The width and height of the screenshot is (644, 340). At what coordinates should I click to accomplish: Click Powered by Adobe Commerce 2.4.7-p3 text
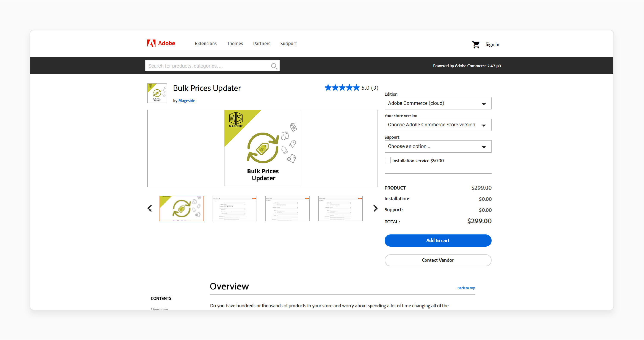(x=467, y=66)
